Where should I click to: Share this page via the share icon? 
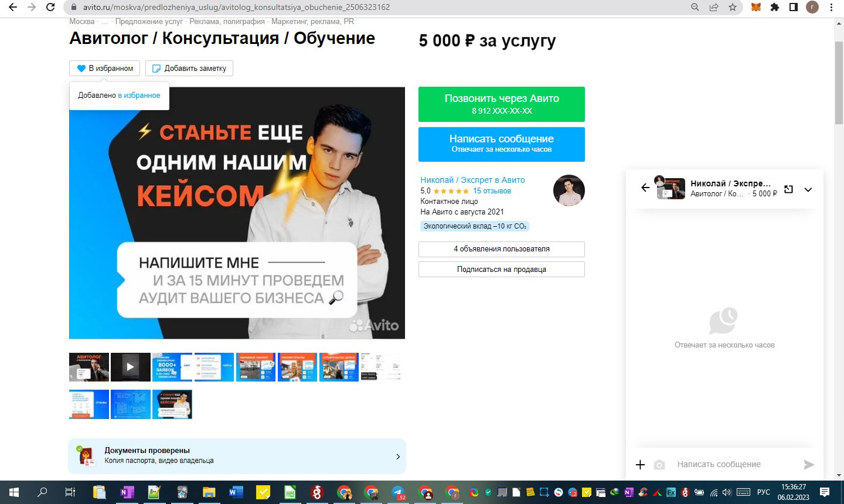(x=714, y=7)
